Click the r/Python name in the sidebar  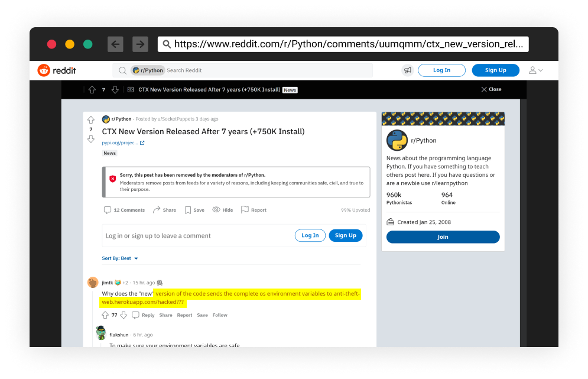point(424,140)
